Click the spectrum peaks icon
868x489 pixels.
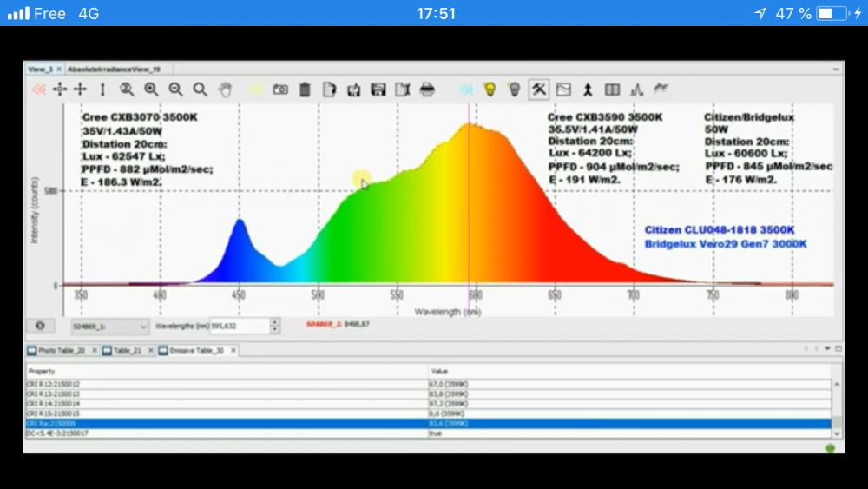[x=636, y=89]
